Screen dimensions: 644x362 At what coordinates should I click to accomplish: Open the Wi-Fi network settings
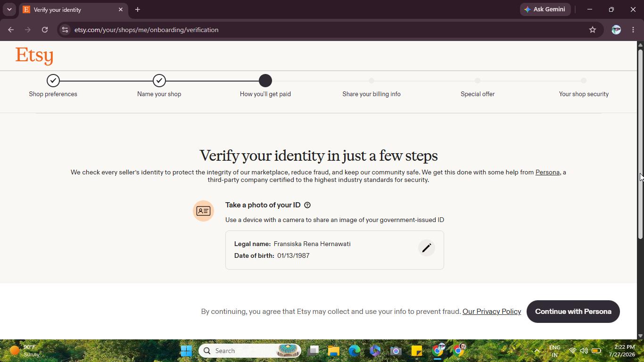[x=572, y=351]
